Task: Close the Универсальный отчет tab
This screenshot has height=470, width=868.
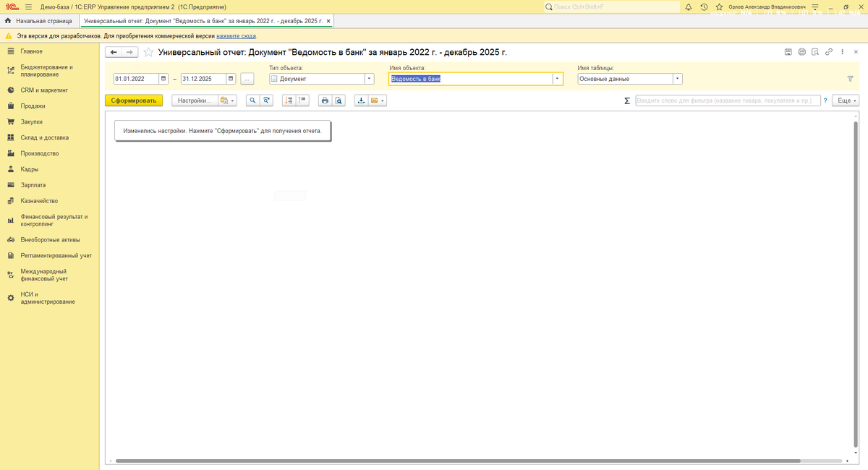Action: [328, 21]
